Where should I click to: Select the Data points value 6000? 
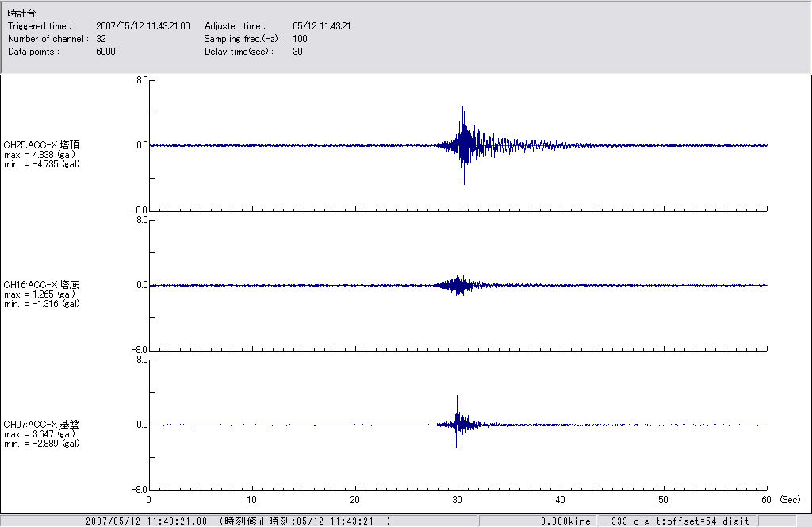[x=105, y=52]
